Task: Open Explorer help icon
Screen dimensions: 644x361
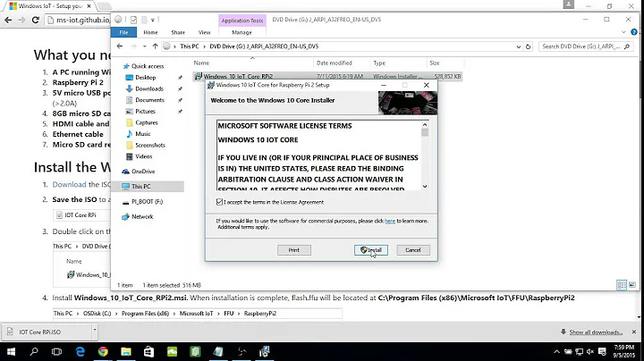Action: click(x=634, y=32)
